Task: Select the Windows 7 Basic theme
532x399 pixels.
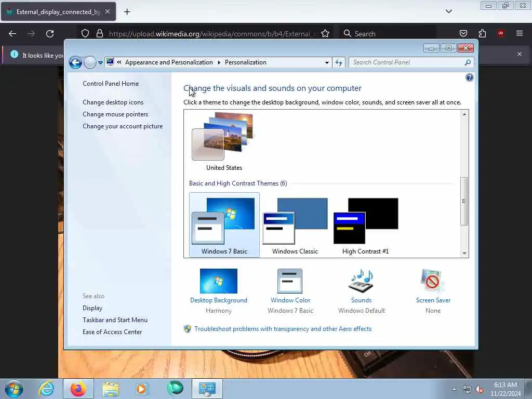Action: click(x=224, y=225)
